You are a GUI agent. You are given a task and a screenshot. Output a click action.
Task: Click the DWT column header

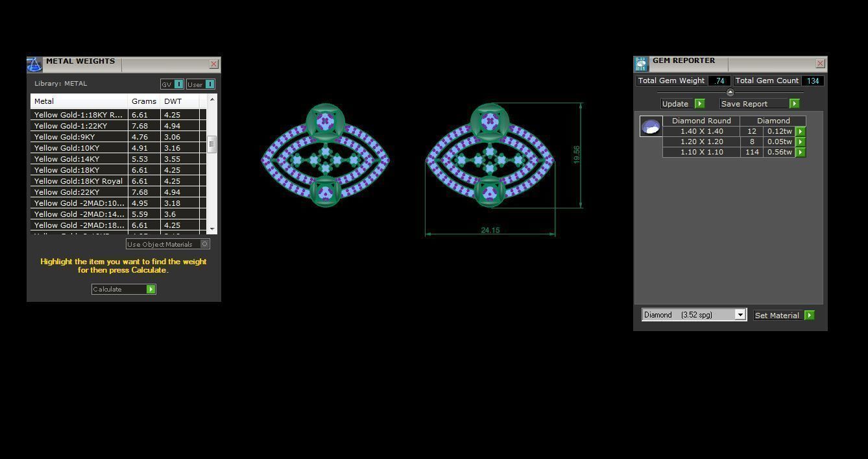pyautogui.click(x=180, y=101)
